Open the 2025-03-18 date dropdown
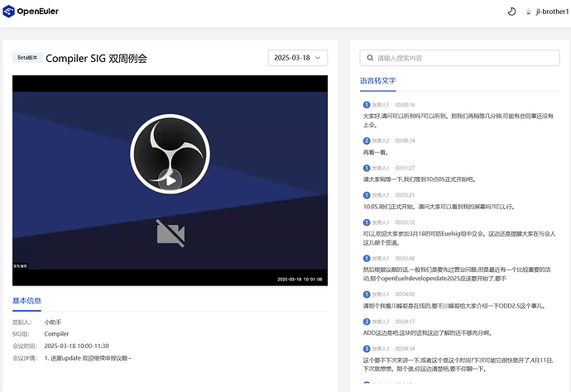 [298, 58]
